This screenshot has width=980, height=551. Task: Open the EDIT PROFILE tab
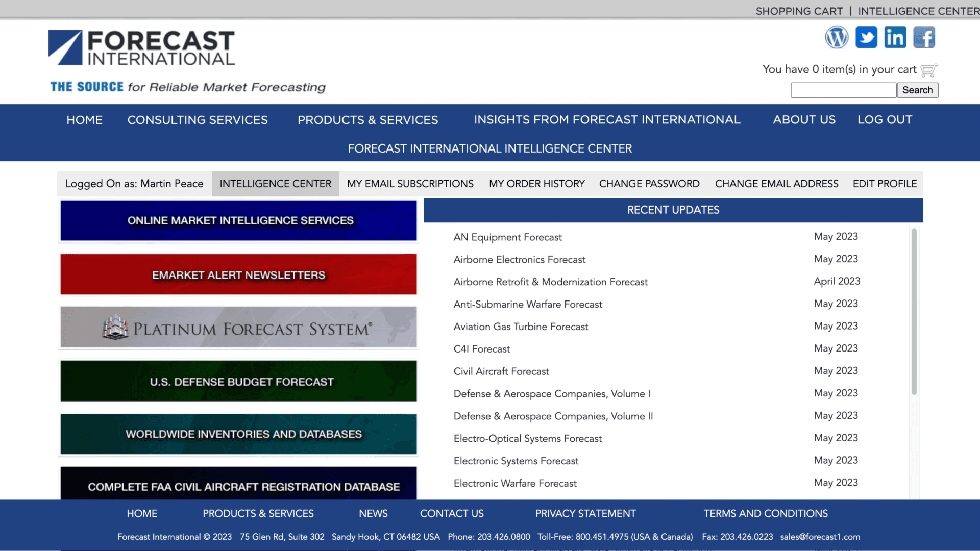(x=885, y=184)
